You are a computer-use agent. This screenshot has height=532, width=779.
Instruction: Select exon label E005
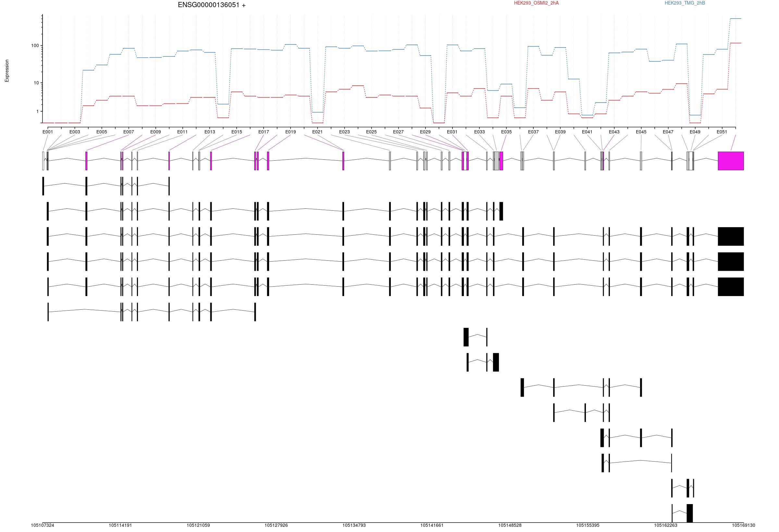102,132
